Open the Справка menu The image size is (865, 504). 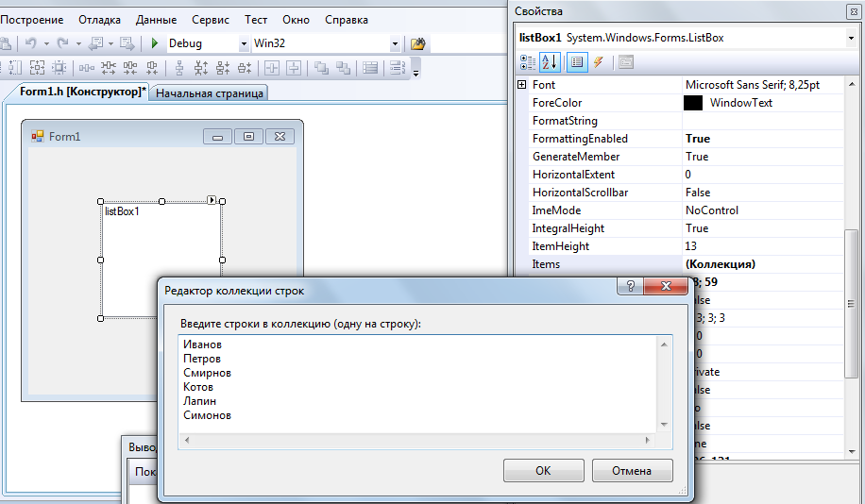(x=347, y=20)
